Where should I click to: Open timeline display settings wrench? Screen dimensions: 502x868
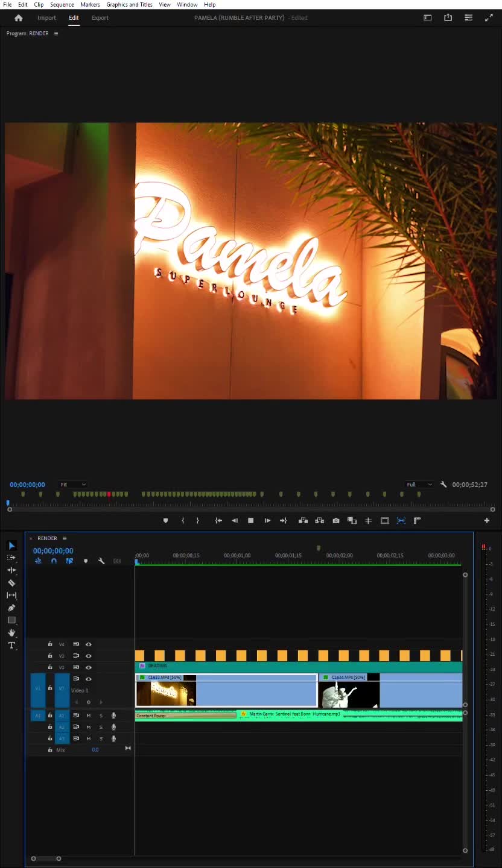[101, 561]
